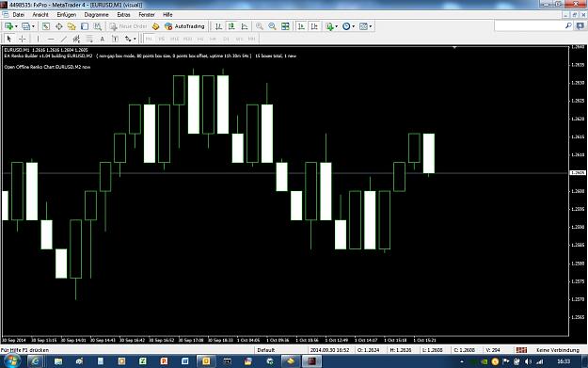This screenshot has height=368, width=588.
Task: Expand the arrows tool dropdown
Action: (135, 39)
